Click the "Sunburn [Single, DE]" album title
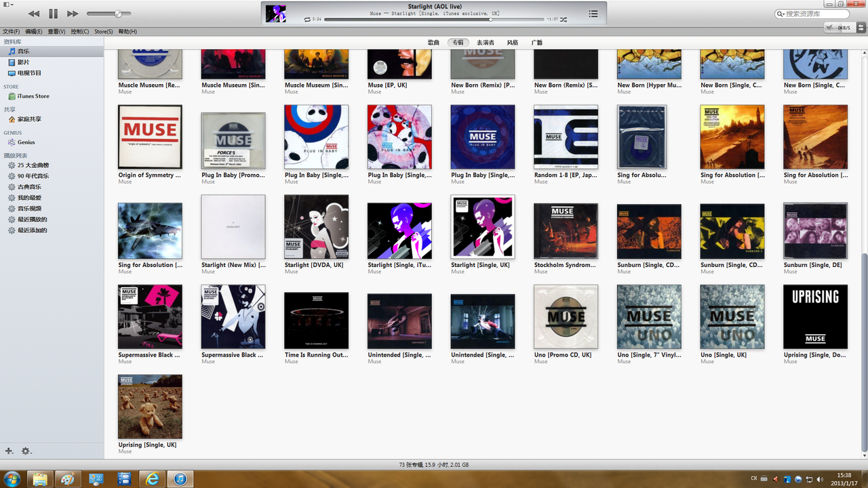 [x=812, y=265]
